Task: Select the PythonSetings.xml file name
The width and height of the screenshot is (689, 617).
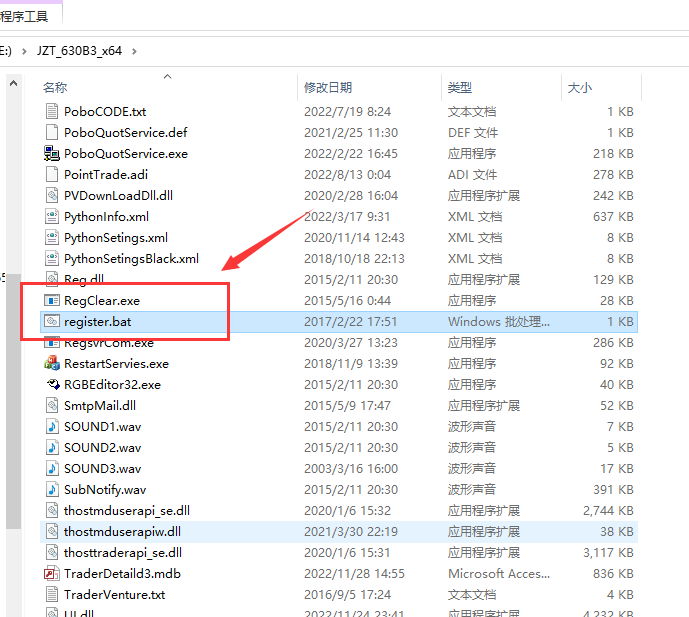Action: (116, 238)
